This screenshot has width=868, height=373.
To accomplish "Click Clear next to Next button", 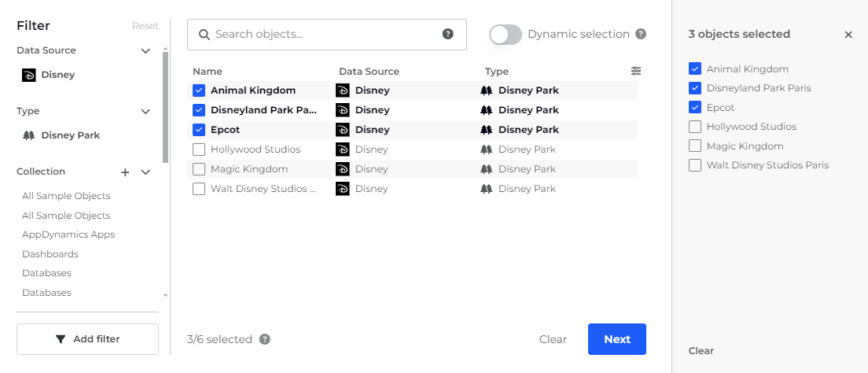I will point(553,339).
